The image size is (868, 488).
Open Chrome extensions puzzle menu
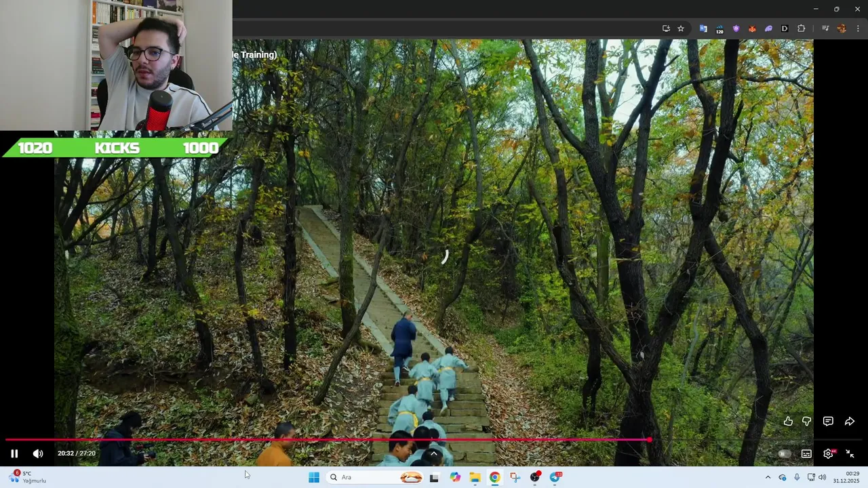[801, 28]
